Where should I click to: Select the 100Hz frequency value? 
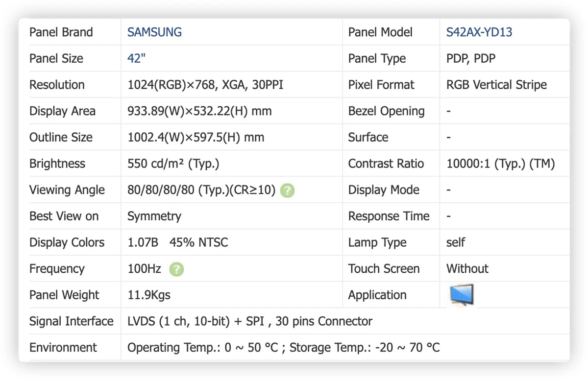click(x=144, y=269)
